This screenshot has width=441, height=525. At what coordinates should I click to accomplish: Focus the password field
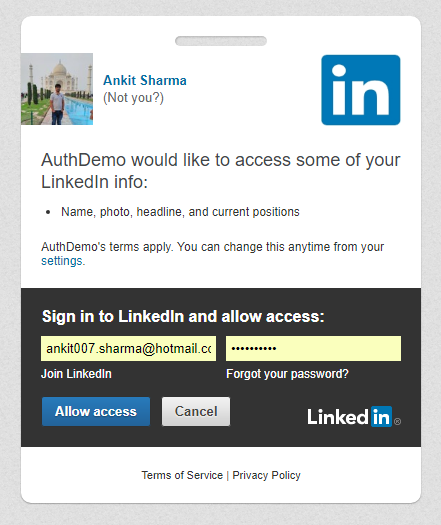[x=313, y=349]
